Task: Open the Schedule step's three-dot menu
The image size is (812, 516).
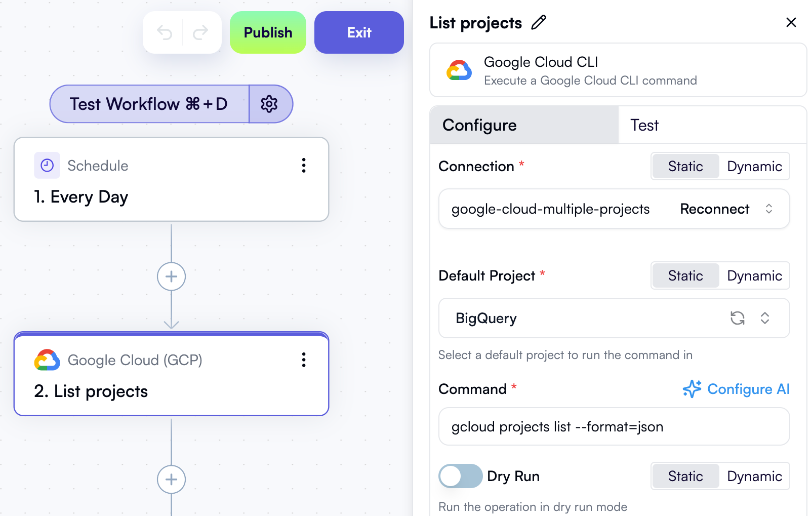Action: point(304,165)
